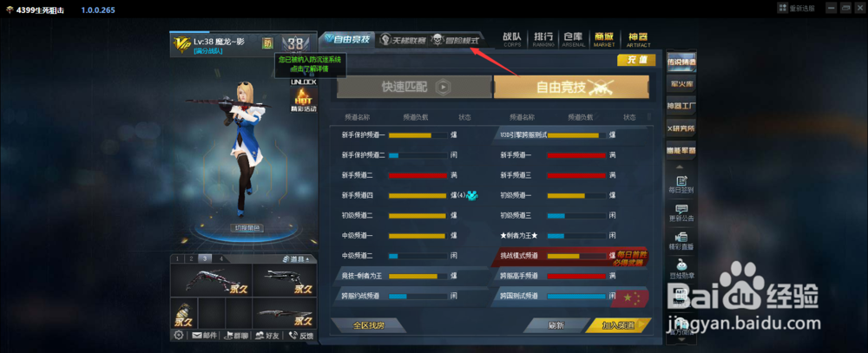Open the 每日签到 daily sign-in icon
Viewport: 868px width, 353px height.
pos(681,184)
